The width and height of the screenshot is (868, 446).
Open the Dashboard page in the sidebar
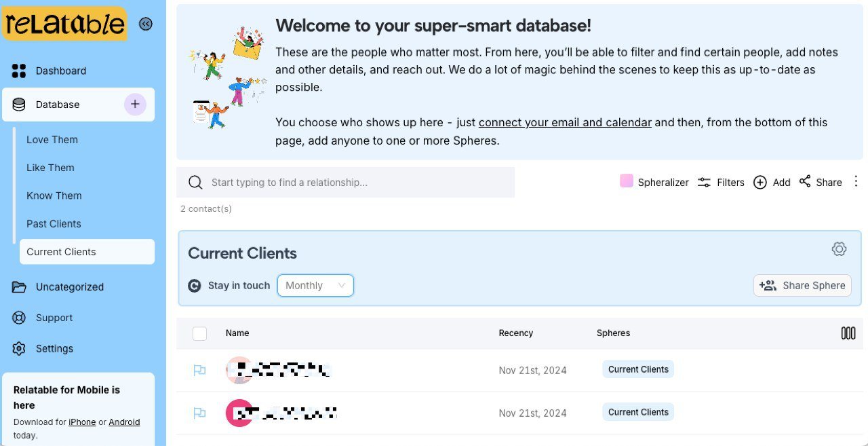pos(60,71)
